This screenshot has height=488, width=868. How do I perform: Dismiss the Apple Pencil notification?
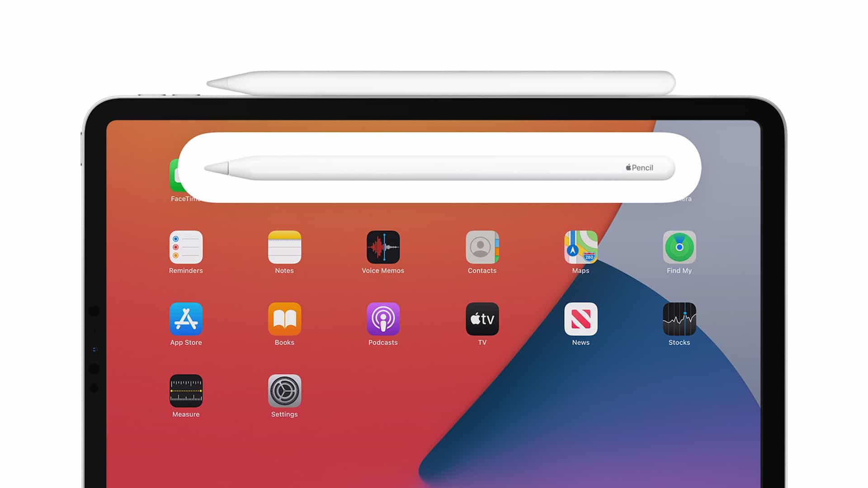[434, 169]
